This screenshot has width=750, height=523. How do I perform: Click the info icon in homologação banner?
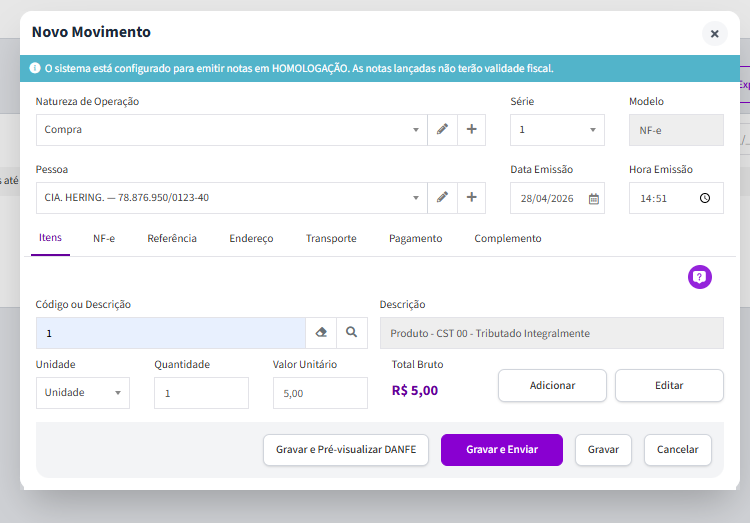35,68
